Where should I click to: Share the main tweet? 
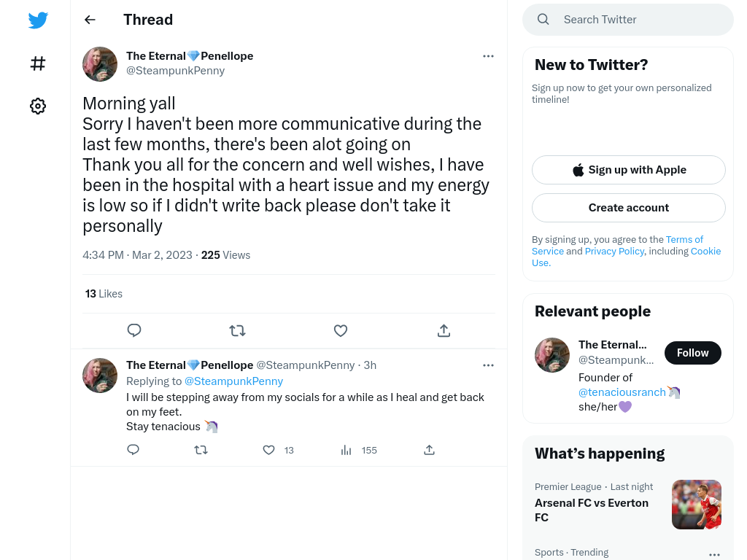click(444, 330)
